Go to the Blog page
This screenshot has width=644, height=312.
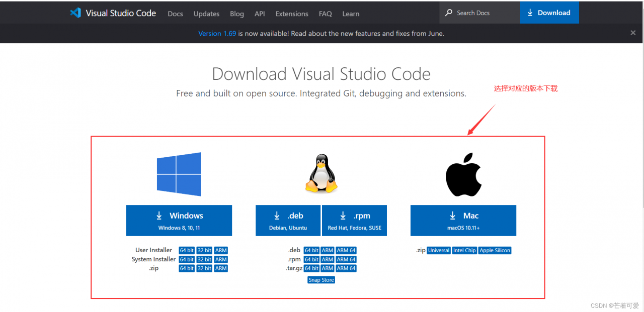tap(236, 14)
